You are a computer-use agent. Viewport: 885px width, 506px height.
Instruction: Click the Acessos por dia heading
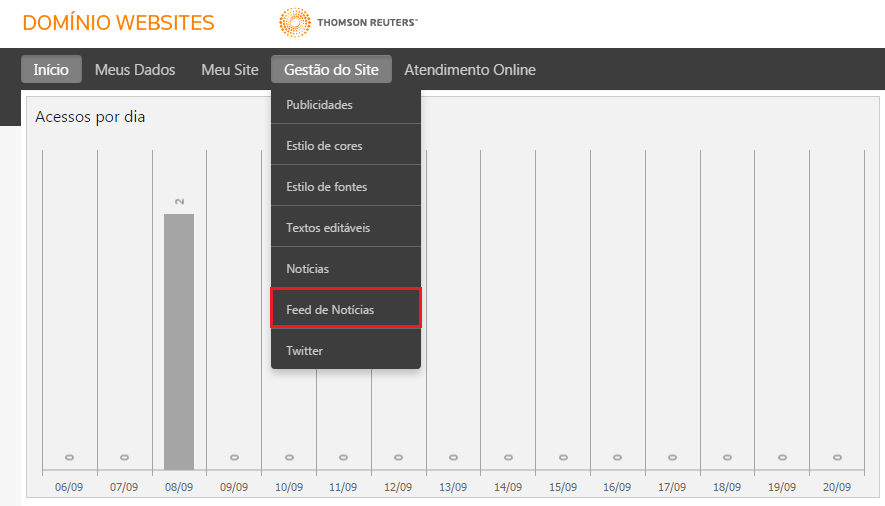[x=90, y=117]
